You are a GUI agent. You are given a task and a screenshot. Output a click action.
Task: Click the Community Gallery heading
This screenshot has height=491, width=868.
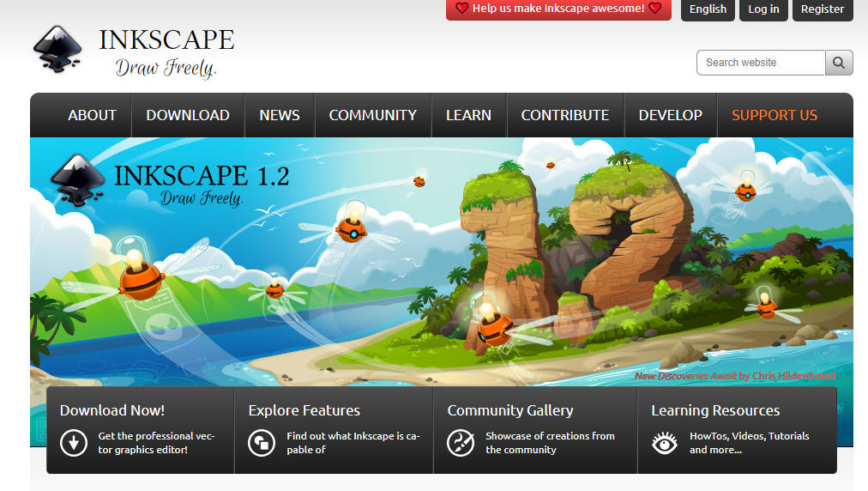pyautogui.click(x=509, y=410)
